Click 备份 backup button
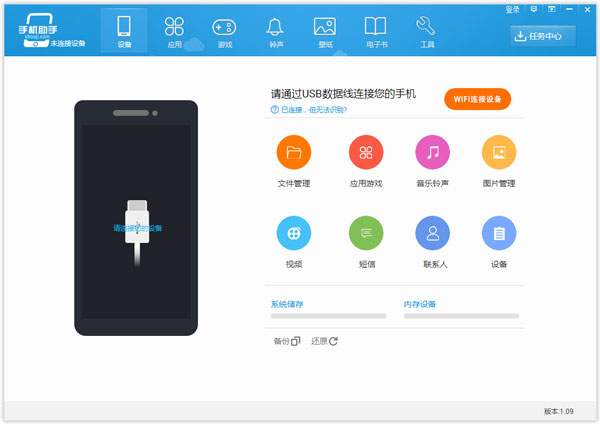The width and height of the screenshot is (600, 424). 286,341
